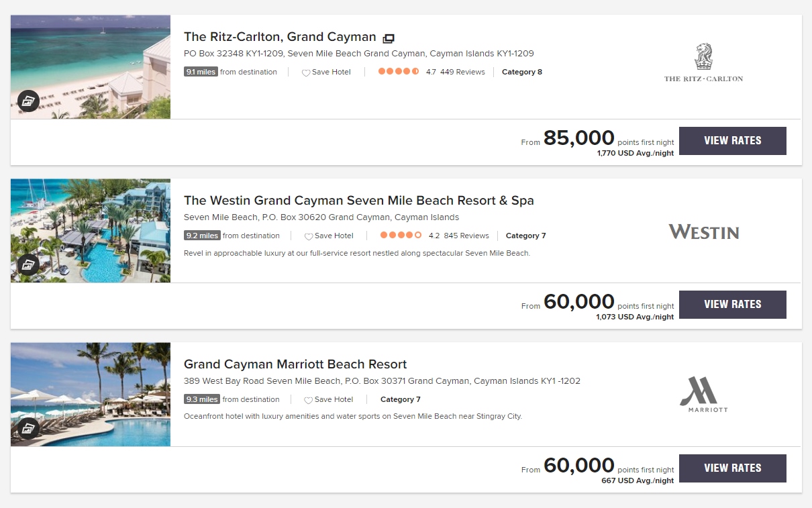
Task: Open the photo gallery icon on Ritz-Carlton thumbnail
Action: click(x=28, y=101)
